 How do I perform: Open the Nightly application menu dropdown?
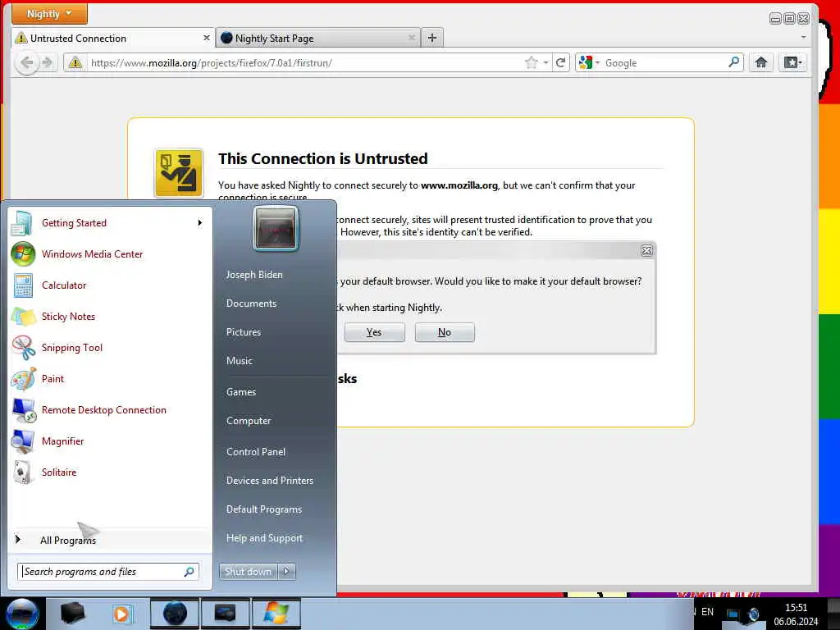tap(49, 13)
